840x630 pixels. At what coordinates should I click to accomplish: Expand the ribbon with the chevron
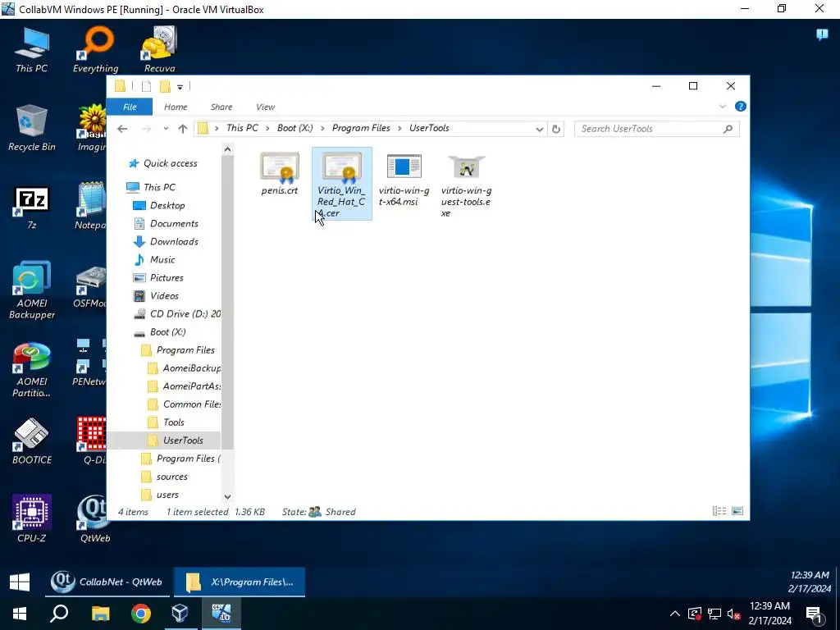coord(722,106)
